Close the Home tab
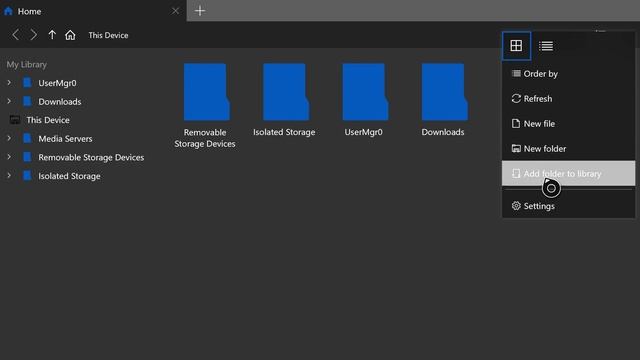This screenshot has height=360, width=640. click(x=175, y=11)
